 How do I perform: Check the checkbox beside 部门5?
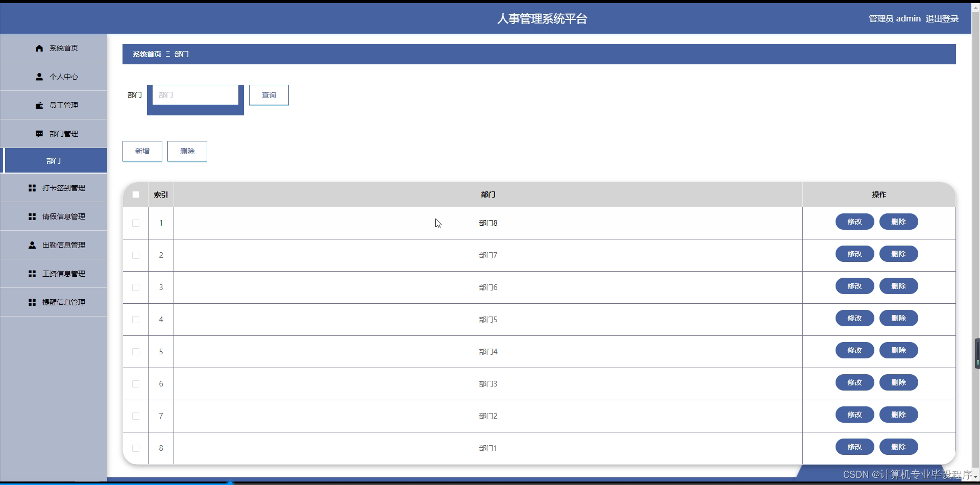tap(135, 320)
